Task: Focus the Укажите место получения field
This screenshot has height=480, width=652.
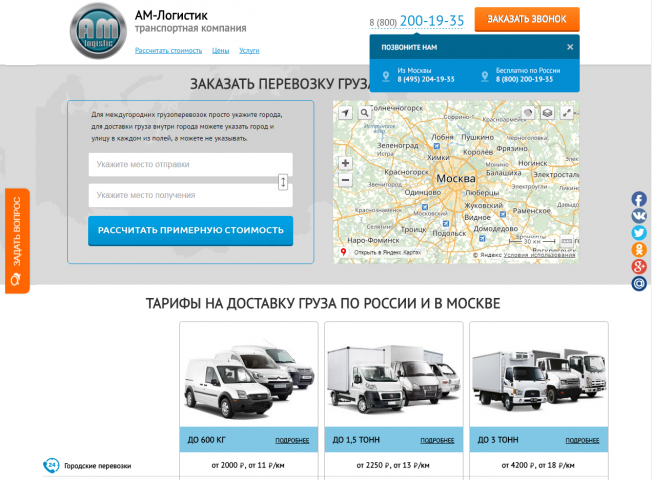Action: pos(190,195)
